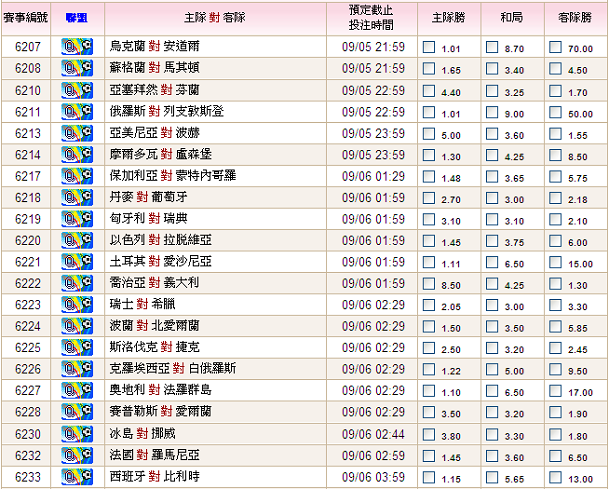The height and width of the screenshot is (489, 609).
Task: Select league icon for match 6213
Action: click(x=77, y=133)
